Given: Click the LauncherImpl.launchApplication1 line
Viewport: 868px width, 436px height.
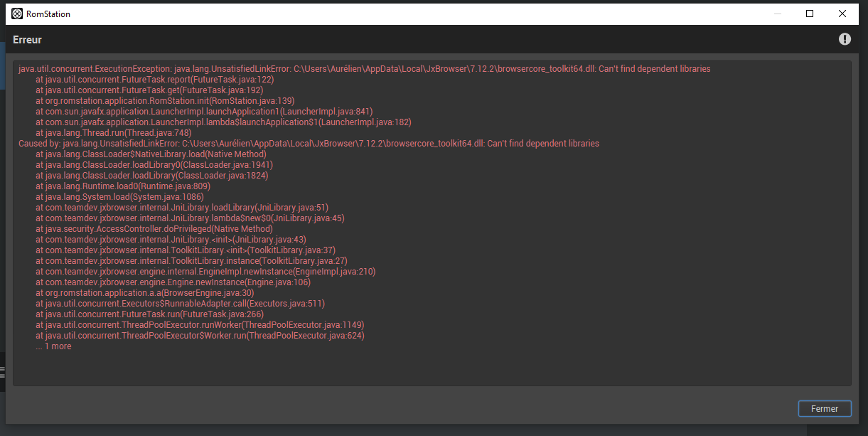Looking at the screenshot, I should (x=204, y=112).
